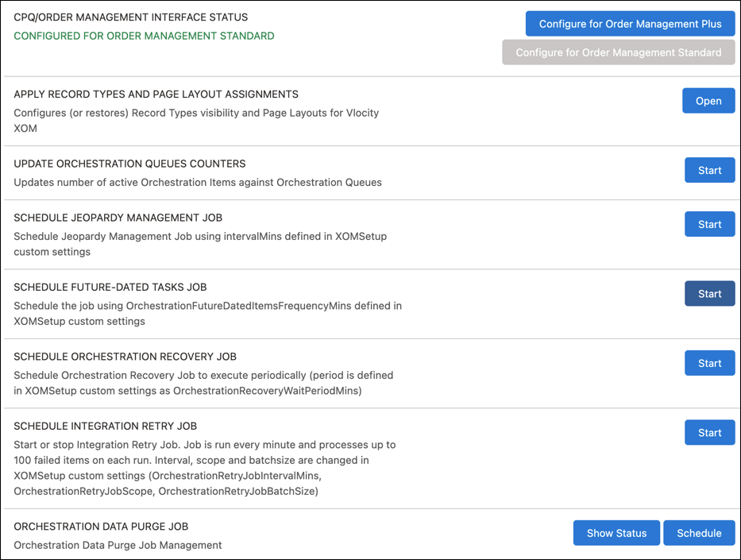Select the CPQ/ORDER MANAGEMENT INTERFACE STATUS heading
Viewport: 741px width, 560px height.
[x=130, y=17]
